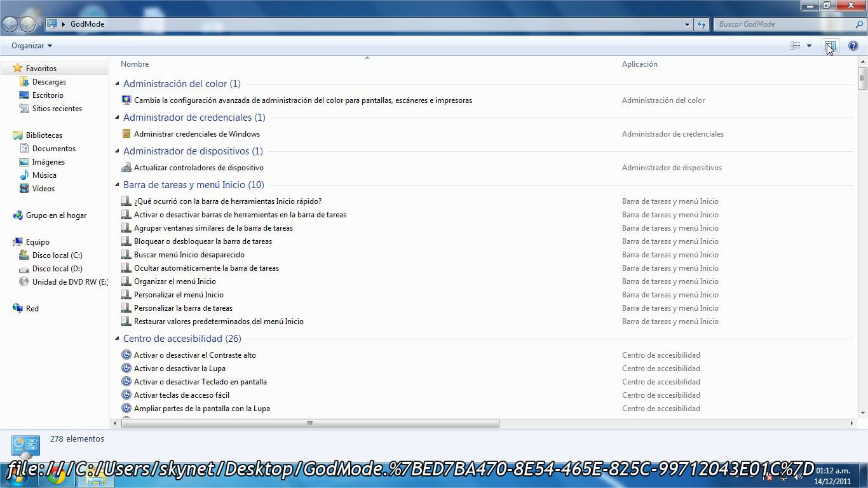Click the preview pane toggle button
Viewport: 868px width, 488px height.
point(830,46)
